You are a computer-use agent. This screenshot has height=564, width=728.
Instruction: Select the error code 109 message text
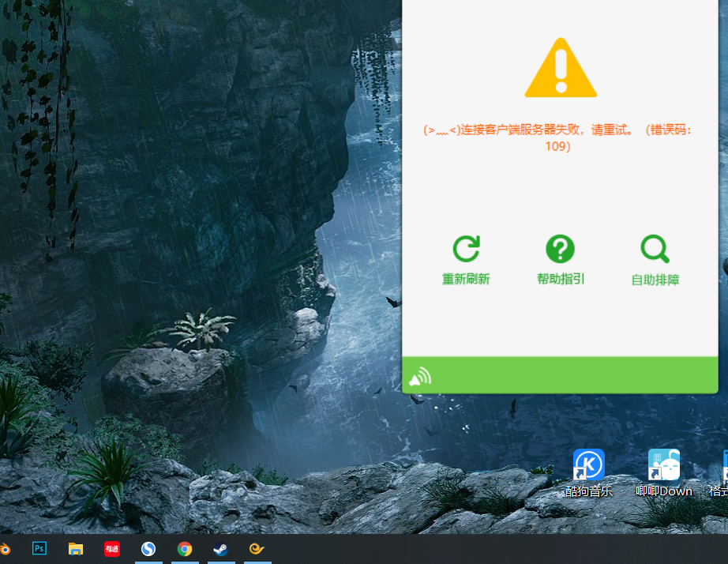pyautogui.click(x=560, y=139)
